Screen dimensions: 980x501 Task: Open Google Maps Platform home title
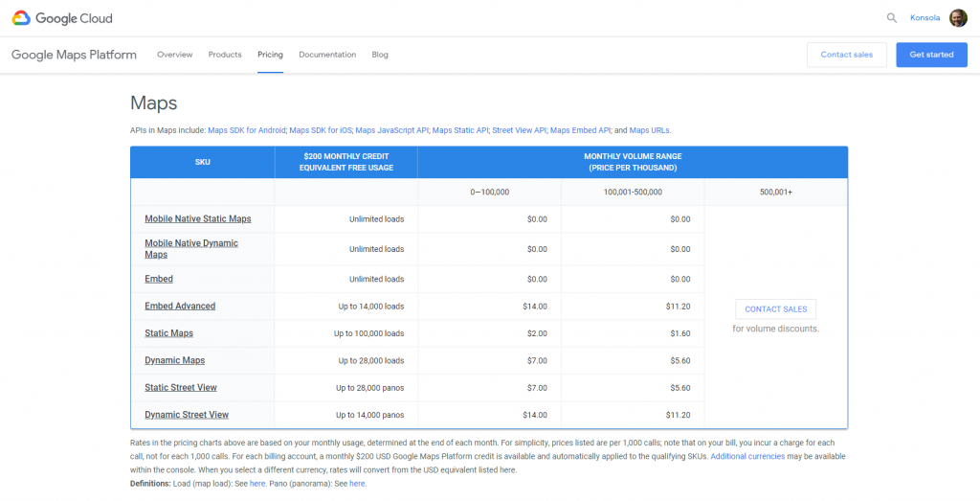pos(74,55)
